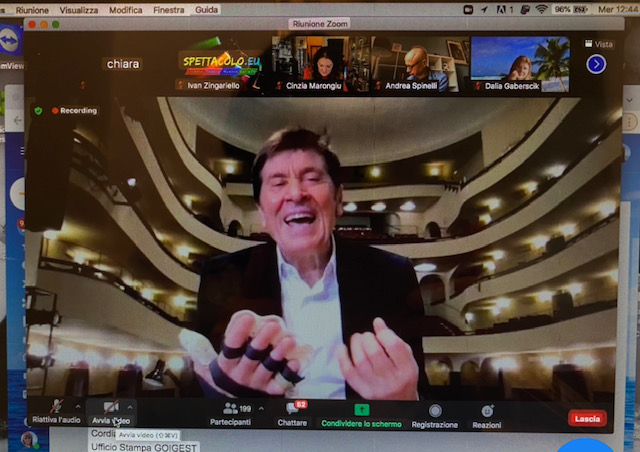The width and height of the screenshot is (640, 452).
Task: Click the location arrow in the menu bar
Action: pos(484,9)
